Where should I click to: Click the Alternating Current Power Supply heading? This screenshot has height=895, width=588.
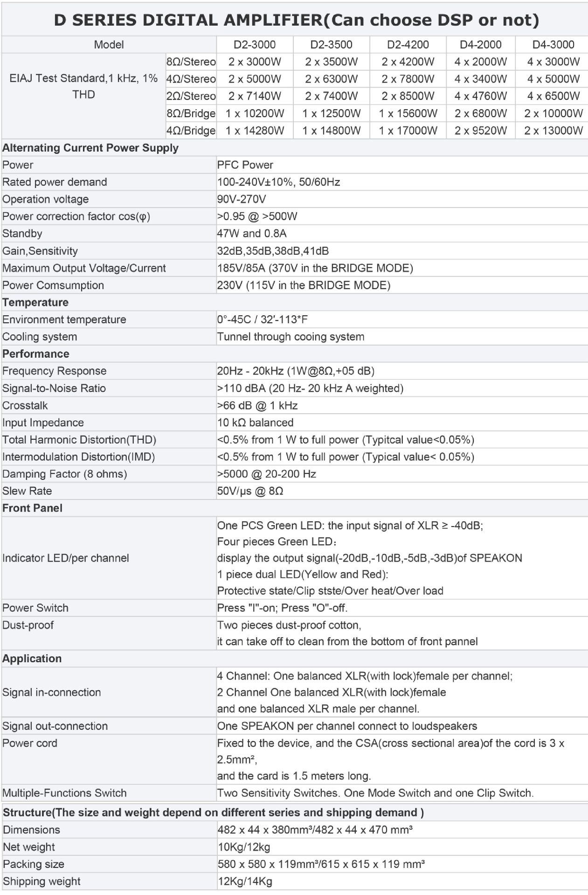[x=90, y=148]
